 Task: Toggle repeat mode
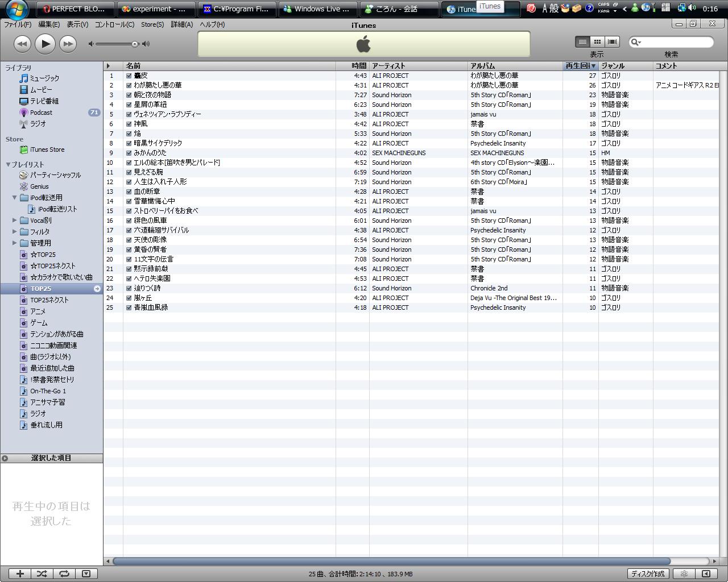coord(64,574)
